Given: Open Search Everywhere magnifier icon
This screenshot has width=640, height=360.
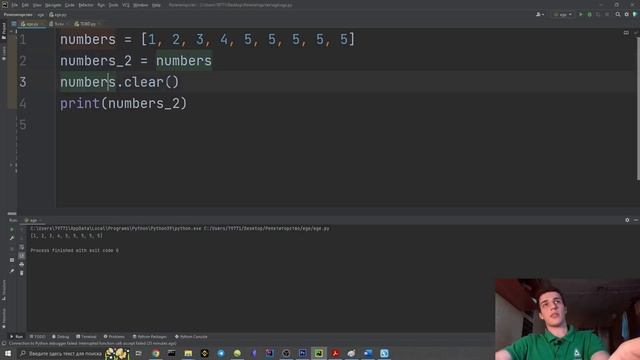Looking at the screenshot, I should point(618,15).
